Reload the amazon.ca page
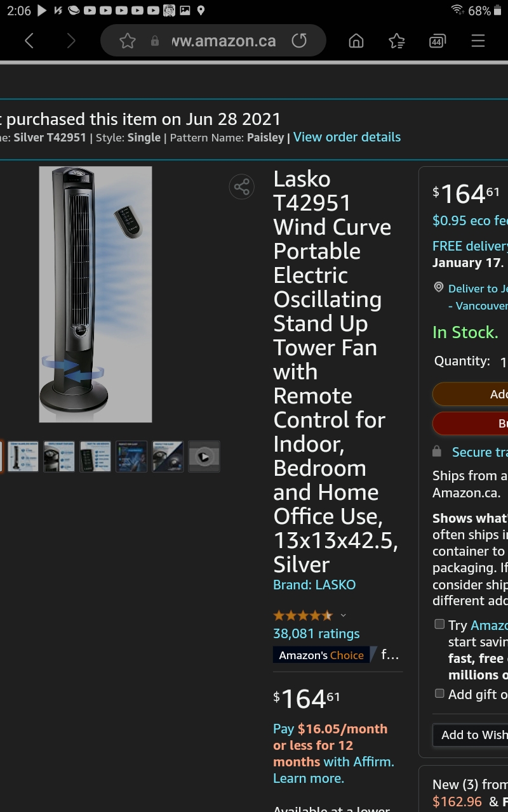Image resolution: width=508 pixels, height=812 pixels. pyautogui.click(x=299, y=41)
